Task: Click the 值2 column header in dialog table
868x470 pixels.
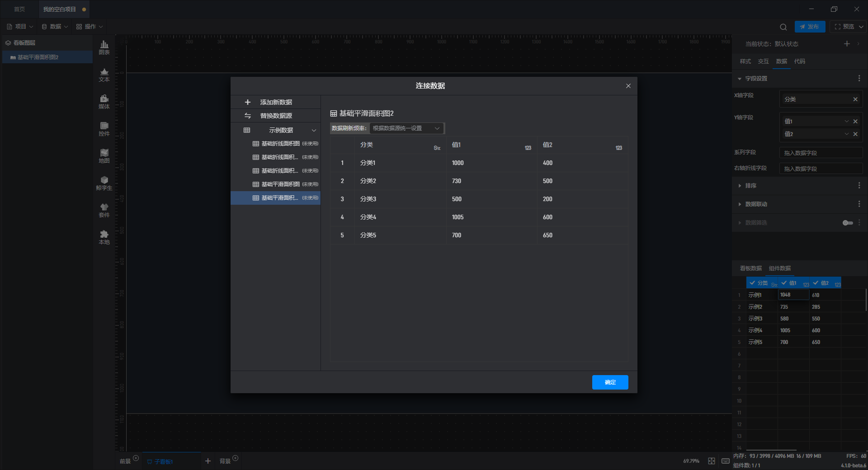Action: [x=582, y=145]
